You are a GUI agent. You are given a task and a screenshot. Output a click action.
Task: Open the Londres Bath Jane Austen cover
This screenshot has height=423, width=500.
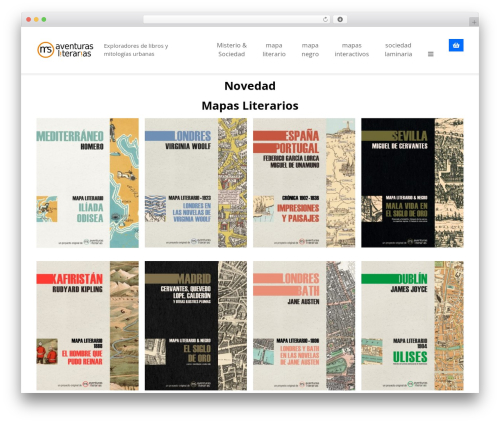point(304,326)
